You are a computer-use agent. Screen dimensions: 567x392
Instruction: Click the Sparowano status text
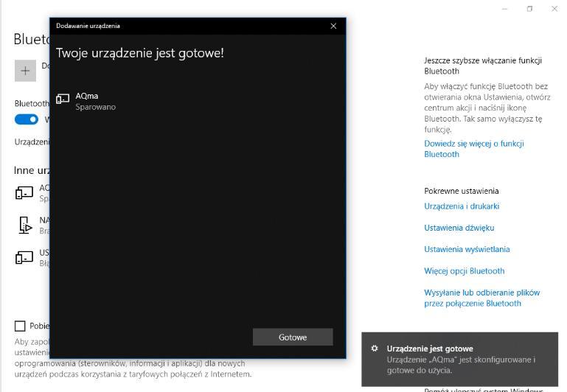point(95,107)
